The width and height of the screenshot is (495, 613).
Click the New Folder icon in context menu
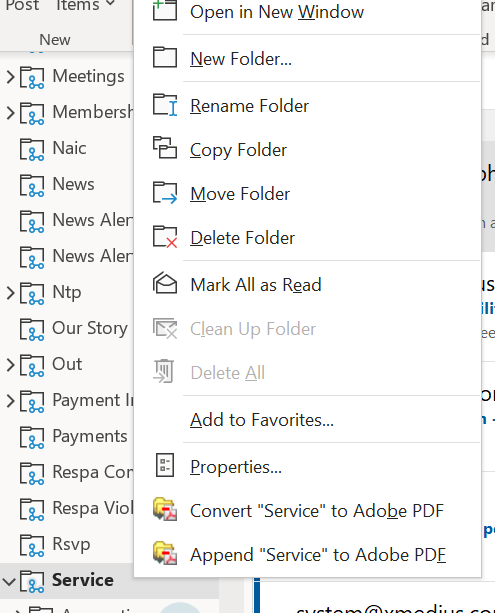click(x=165, y=58)
